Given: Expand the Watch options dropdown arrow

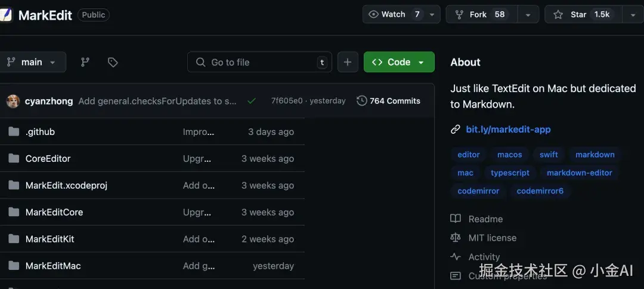Looking at the screenshot, I should point(432,14).
